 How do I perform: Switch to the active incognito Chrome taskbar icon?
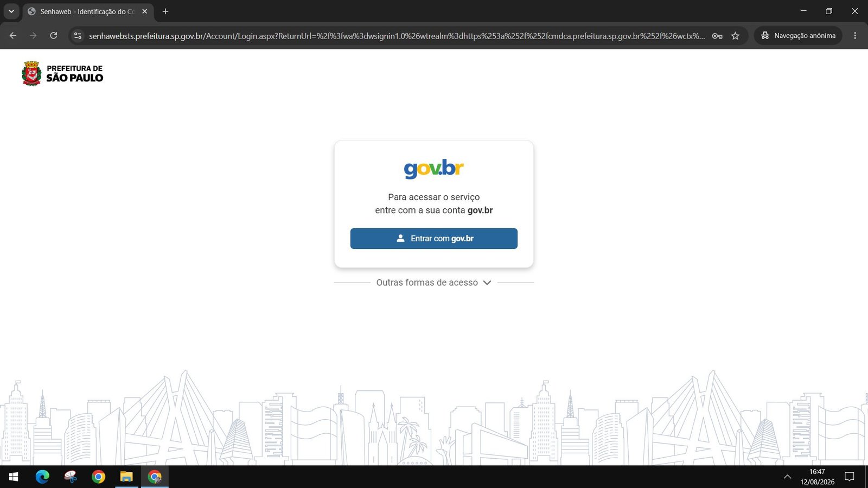[155, 477]
